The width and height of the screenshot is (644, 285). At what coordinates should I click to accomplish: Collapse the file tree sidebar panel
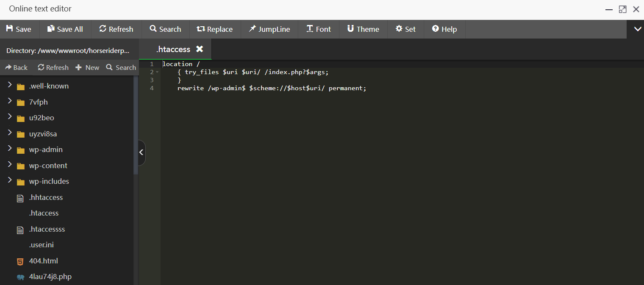pyautogui.click(x=141, y=152)
